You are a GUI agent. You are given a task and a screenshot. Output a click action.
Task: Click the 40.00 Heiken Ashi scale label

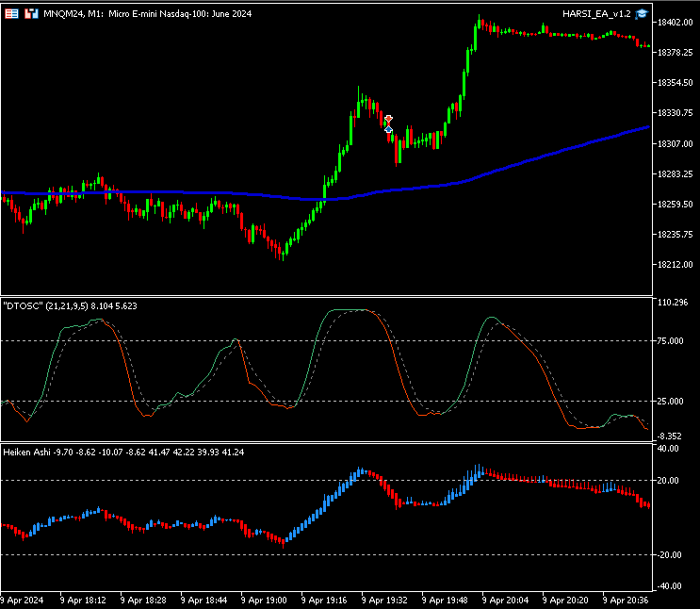pyautogui.click(x=668, y=449)
